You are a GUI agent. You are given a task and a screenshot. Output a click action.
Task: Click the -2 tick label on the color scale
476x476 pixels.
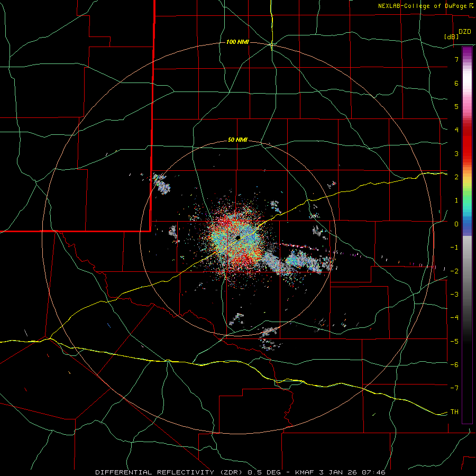(454, 271)
